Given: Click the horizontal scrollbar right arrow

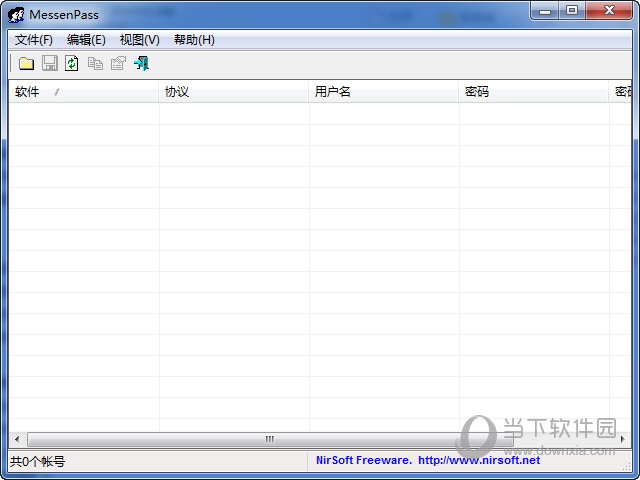Looking at the screenshot, I should pos(622,440).
